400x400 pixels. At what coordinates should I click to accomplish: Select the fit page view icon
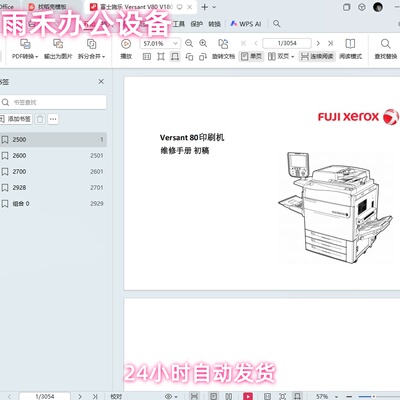161,57
